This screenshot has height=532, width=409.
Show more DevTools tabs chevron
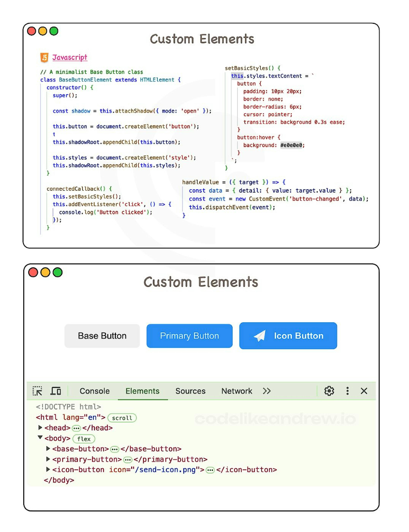267,391
